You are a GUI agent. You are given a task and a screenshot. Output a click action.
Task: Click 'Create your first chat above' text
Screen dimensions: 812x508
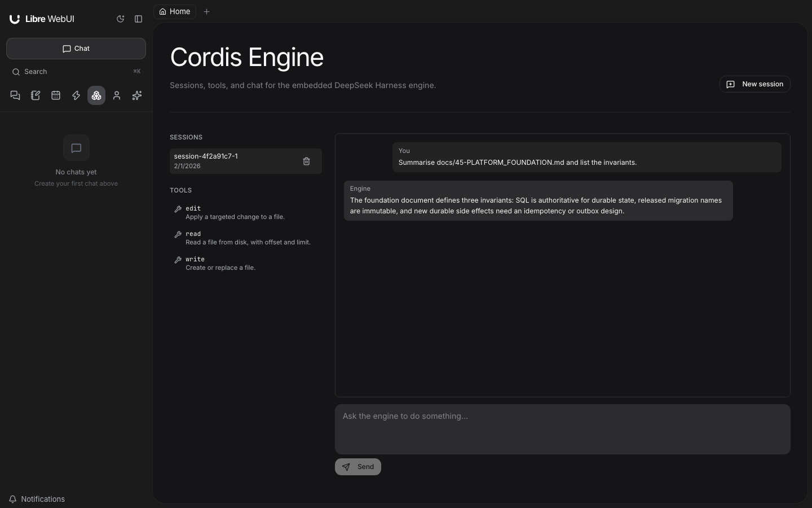pyautogui.click(x=76, y=183)
